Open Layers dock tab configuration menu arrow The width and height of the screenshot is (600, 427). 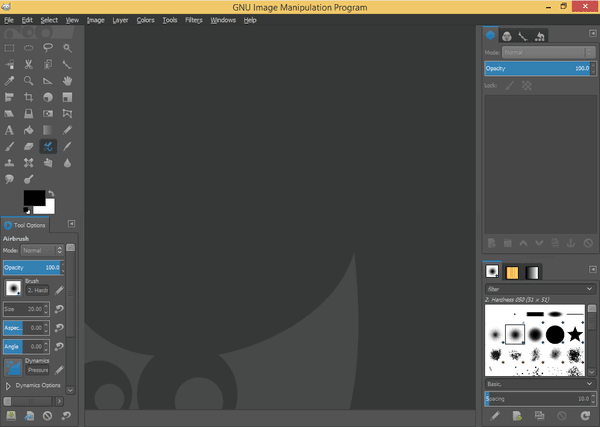pyautogui.click(x=593, y=34)
